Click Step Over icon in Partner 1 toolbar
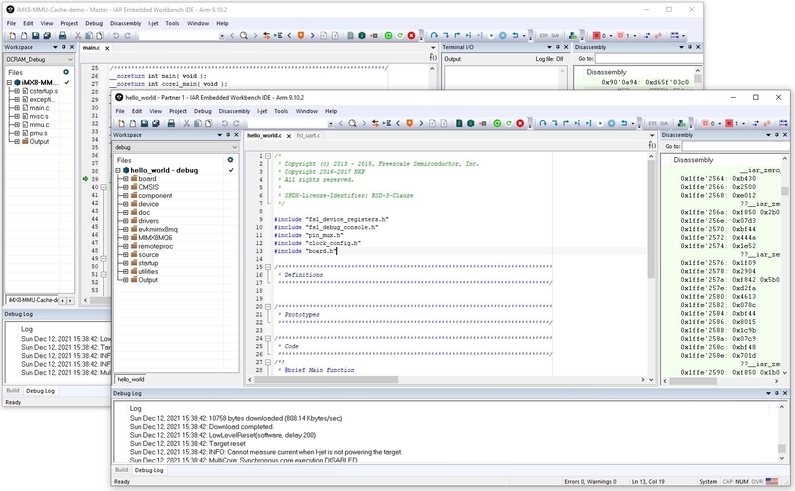 tap(543, 123)
